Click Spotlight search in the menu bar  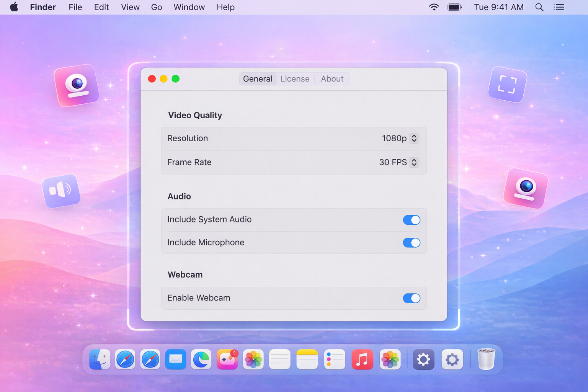click(539, 7)
